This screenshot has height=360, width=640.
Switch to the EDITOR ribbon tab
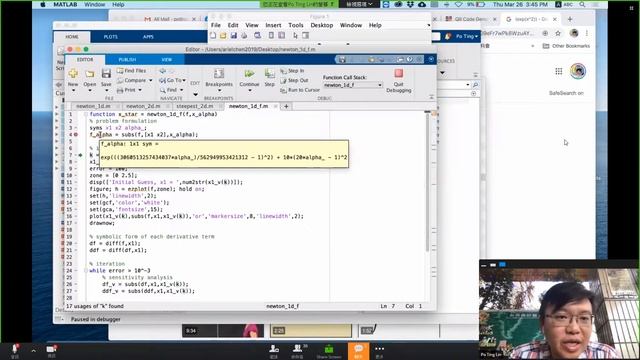coord(85,60)
